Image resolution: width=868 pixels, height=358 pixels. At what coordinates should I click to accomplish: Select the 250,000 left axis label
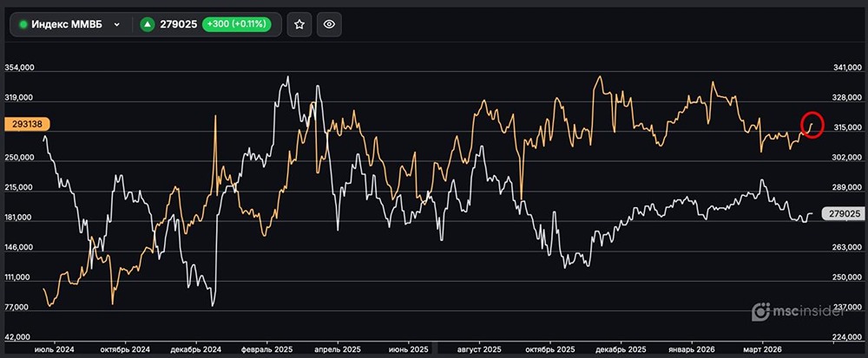[x=19, y=158]
